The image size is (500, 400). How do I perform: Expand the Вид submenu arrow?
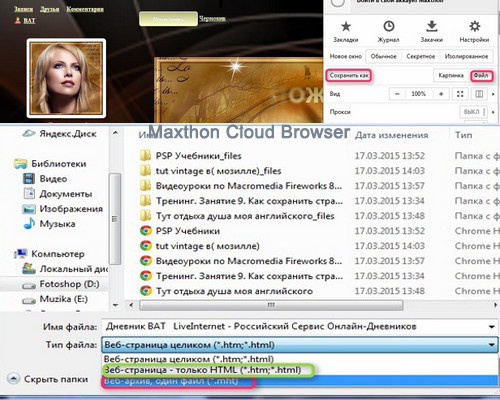(x=493, y=94)
